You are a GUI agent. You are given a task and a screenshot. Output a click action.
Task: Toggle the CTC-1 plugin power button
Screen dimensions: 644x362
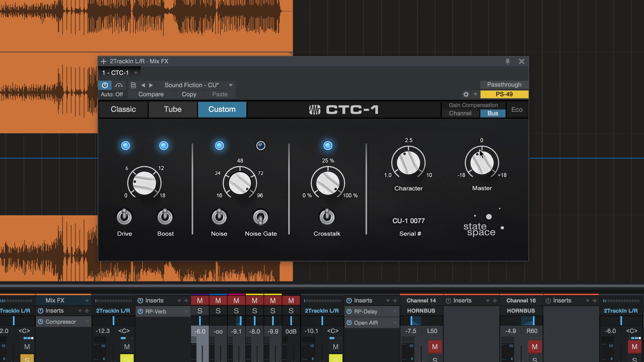tap(105, 85)
